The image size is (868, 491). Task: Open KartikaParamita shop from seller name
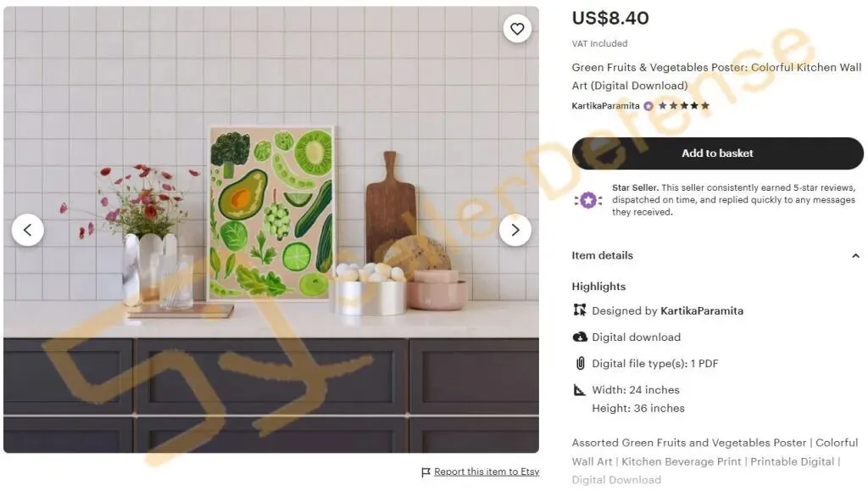pos(605,106)
